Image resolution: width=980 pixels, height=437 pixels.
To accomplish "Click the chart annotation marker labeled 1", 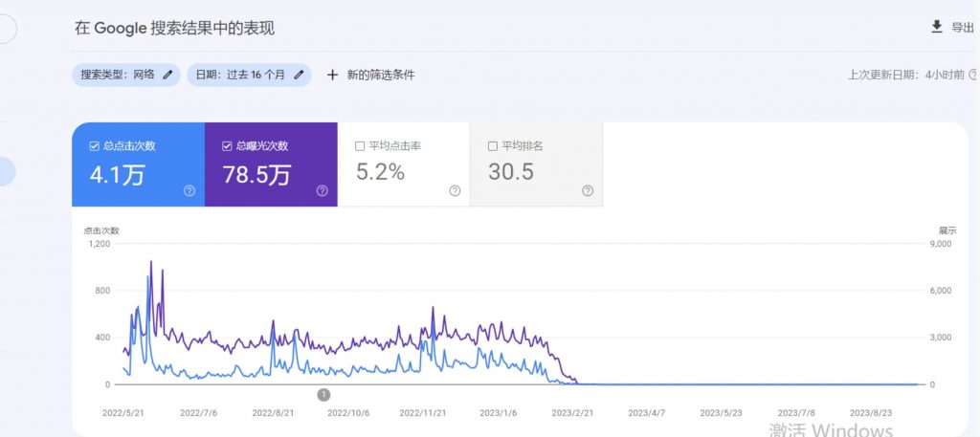I will [323, 395].
